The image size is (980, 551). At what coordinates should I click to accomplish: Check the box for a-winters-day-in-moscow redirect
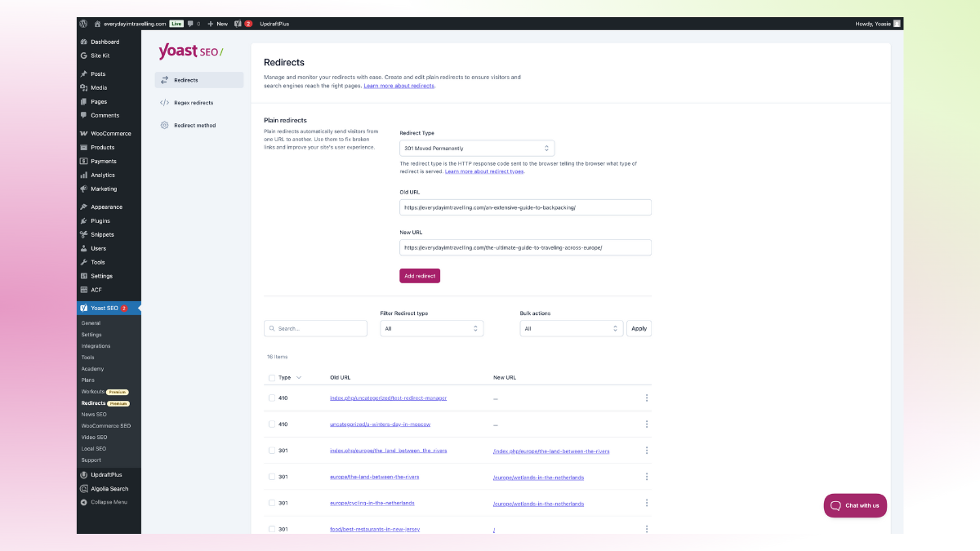[272, 424]
